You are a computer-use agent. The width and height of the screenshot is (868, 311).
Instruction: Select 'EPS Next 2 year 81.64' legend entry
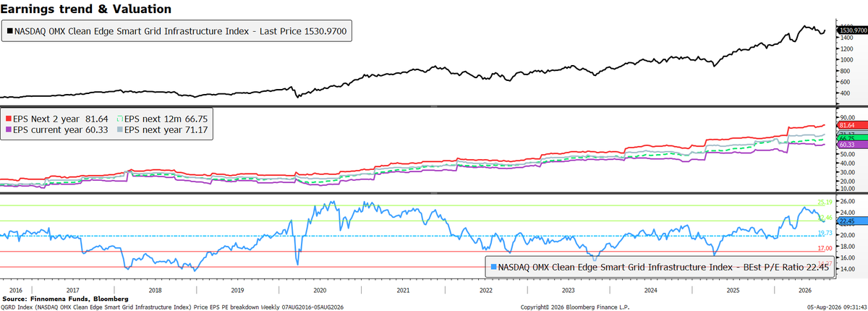pos(61,118)
